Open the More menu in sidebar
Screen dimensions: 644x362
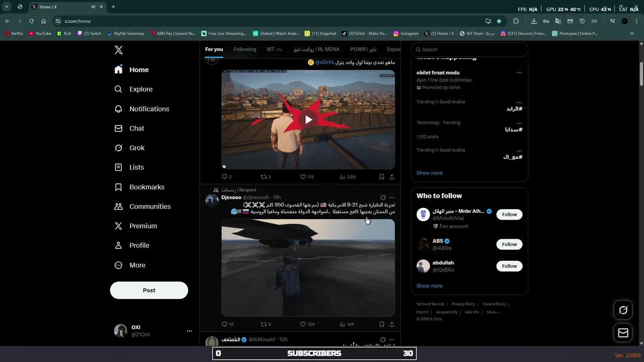[130, 265]
